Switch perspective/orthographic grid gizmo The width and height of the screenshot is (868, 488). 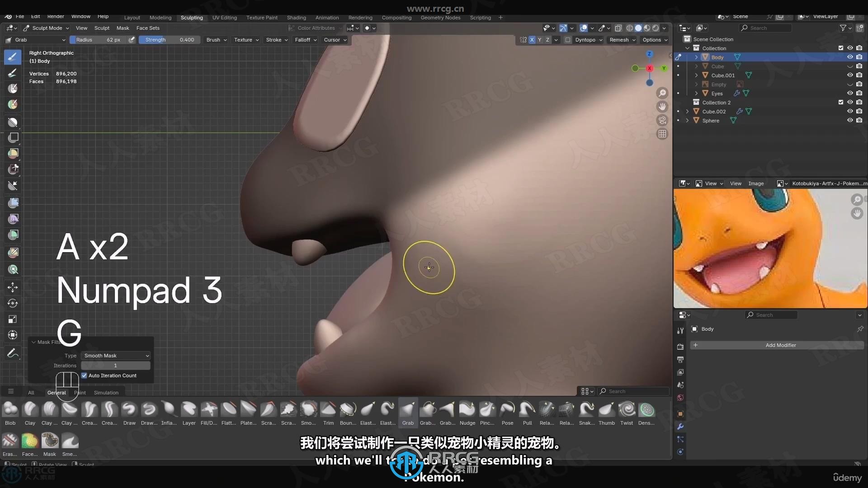[662, 134]
